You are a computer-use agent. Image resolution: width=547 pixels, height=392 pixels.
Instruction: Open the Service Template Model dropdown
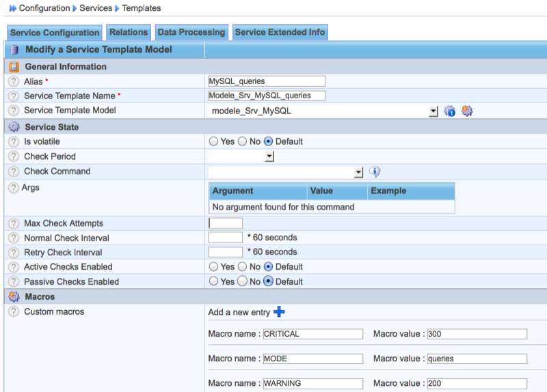point(433,111)
